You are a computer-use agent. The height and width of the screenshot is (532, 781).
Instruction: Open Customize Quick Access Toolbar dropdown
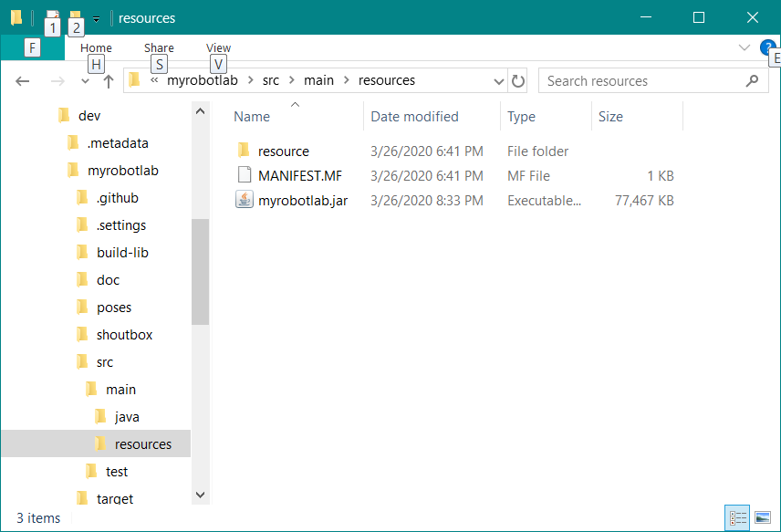click(x=96, y=19)
